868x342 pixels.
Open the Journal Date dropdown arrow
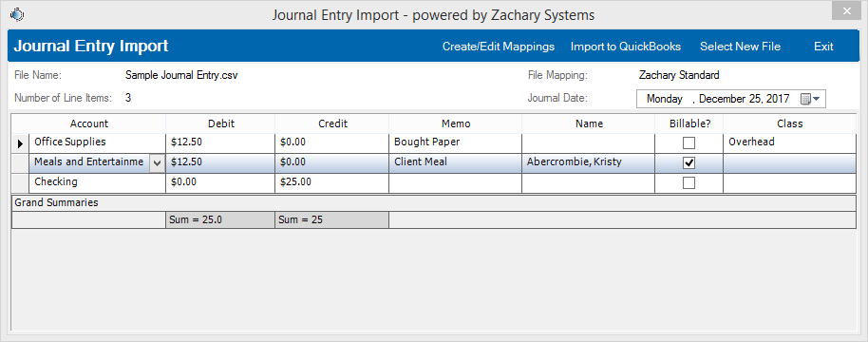coord(817,100)
